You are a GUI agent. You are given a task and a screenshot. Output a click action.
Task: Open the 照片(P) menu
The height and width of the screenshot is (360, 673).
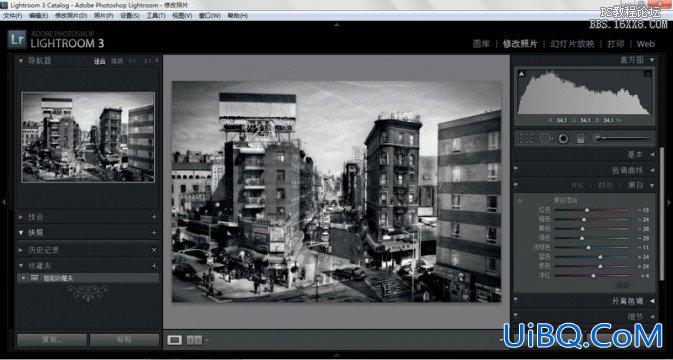point(103,15)
